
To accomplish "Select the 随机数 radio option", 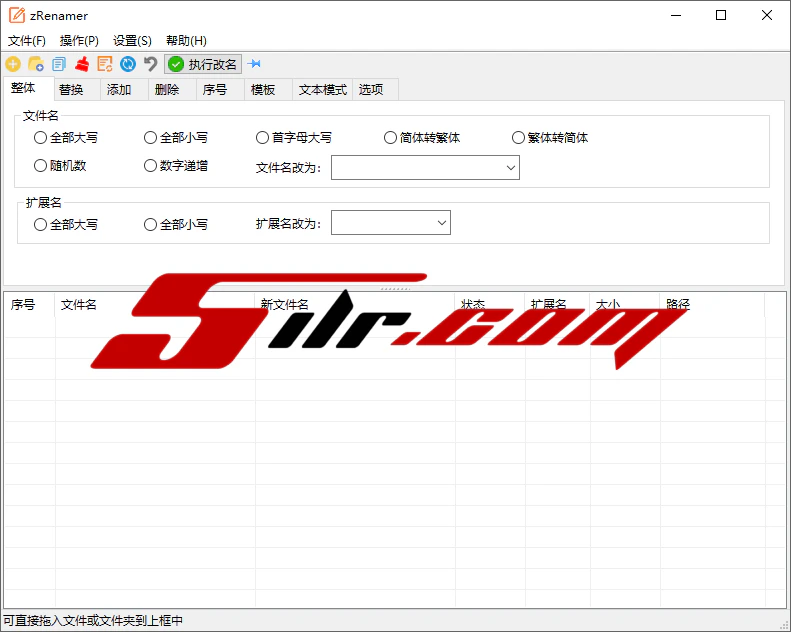I will pos(41,166).
